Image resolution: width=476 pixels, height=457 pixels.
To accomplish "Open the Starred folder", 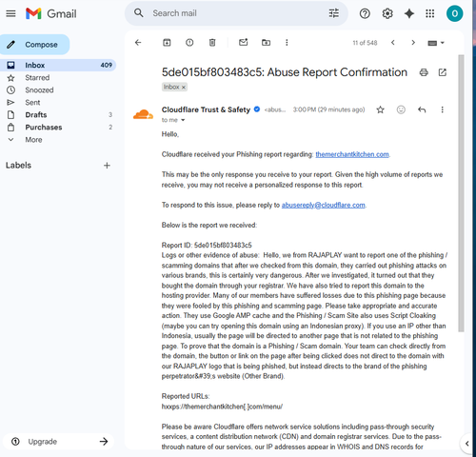I will tap(37, 78).
